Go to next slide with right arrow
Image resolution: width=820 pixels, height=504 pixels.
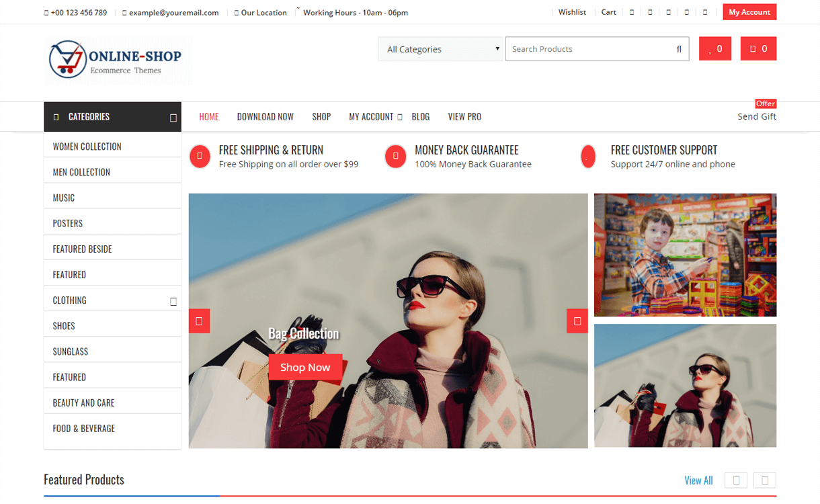(x=577, y=321)
